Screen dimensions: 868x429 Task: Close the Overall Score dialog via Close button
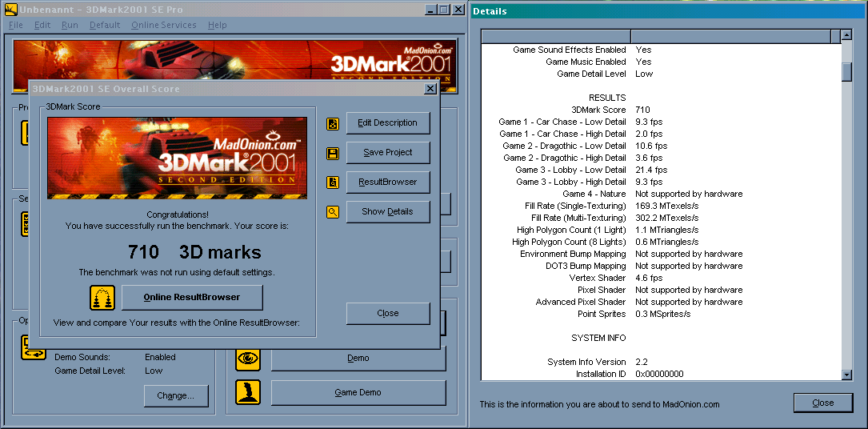tap(387, 313)
